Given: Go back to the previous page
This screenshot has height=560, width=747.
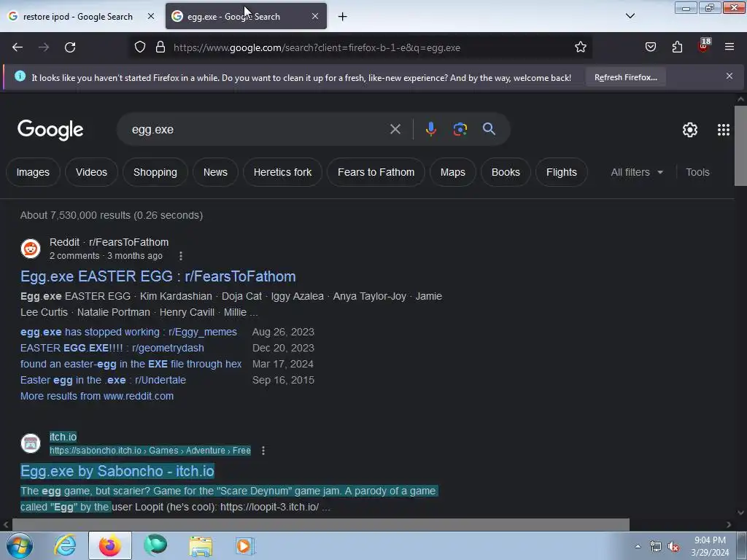Looking at the screenshot, I should point(18,47).
